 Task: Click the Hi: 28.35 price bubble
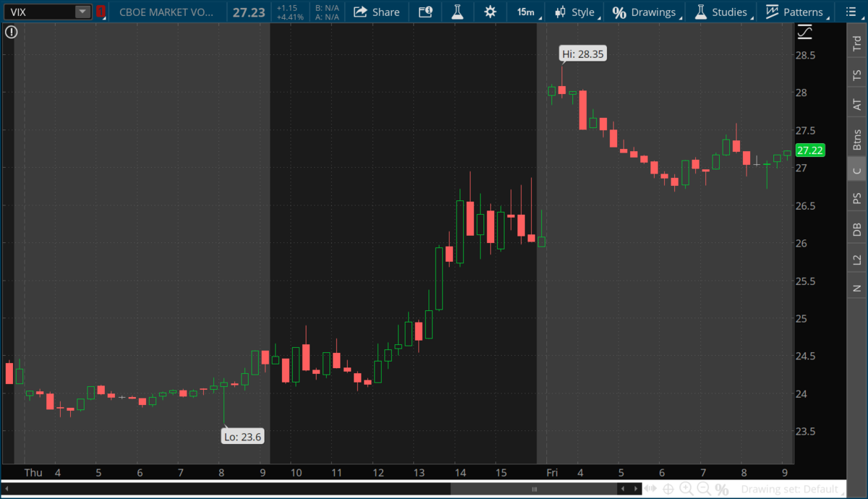pyautogui.click(x=583, y=54)
